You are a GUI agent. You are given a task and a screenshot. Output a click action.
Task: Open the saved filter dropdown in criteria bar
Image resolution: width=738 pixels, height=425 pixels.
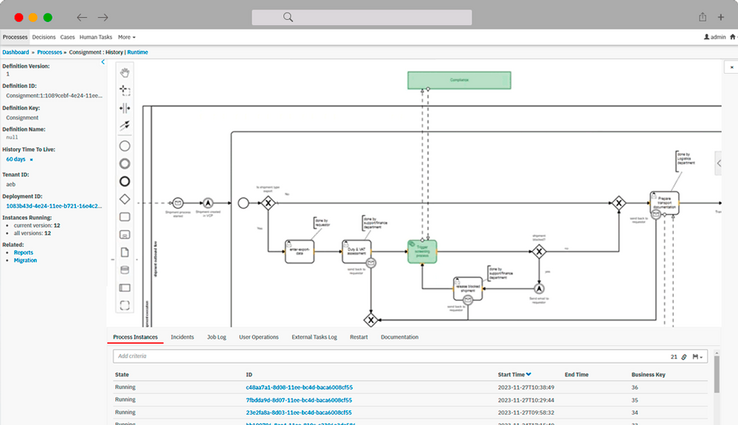click(x=698, y=356)
